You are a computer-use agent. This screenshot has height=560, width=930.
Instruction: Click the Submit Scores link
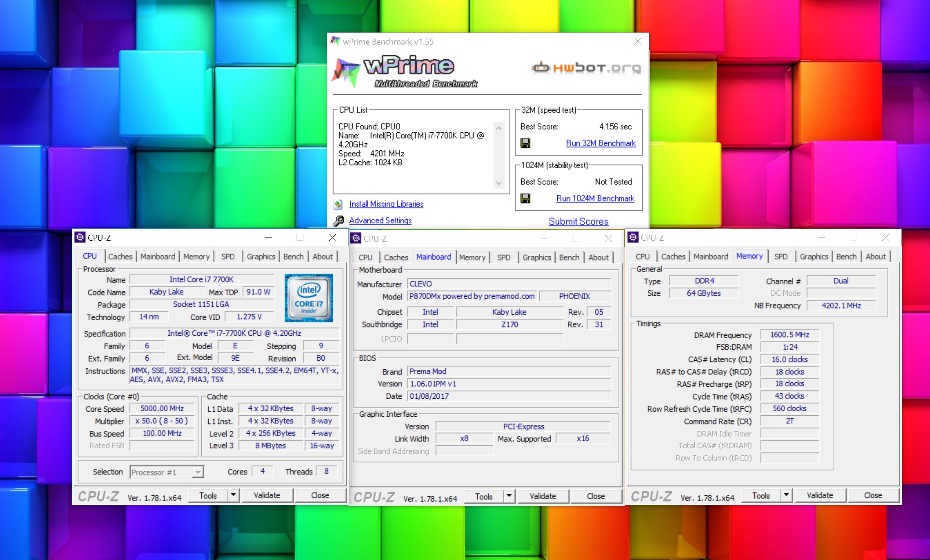coord(578,221)
